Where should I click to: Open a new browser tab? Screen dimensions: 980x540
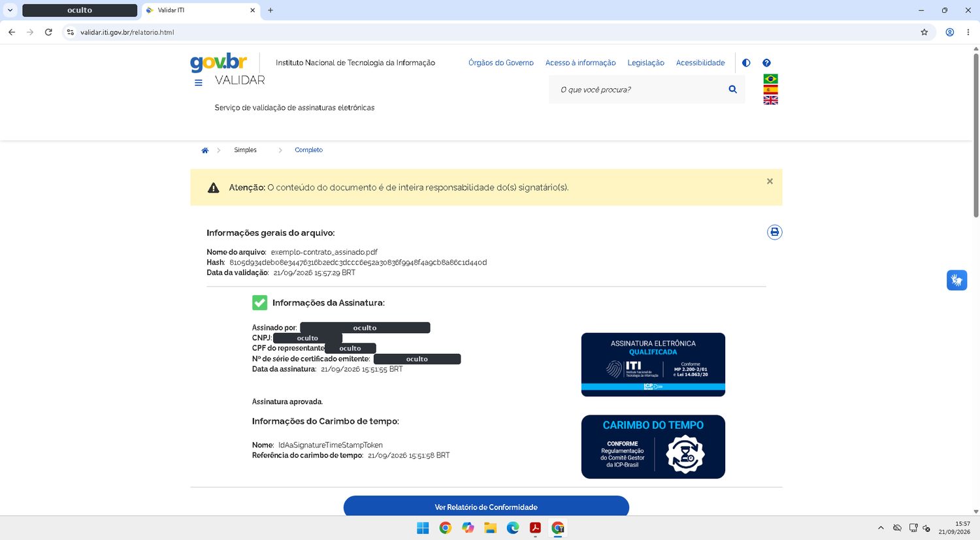(x=270, y=10)
